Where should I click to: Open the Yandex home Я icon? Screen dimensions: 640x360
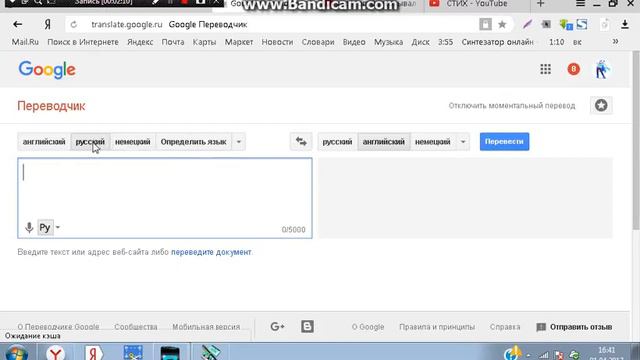coord(47,24)
